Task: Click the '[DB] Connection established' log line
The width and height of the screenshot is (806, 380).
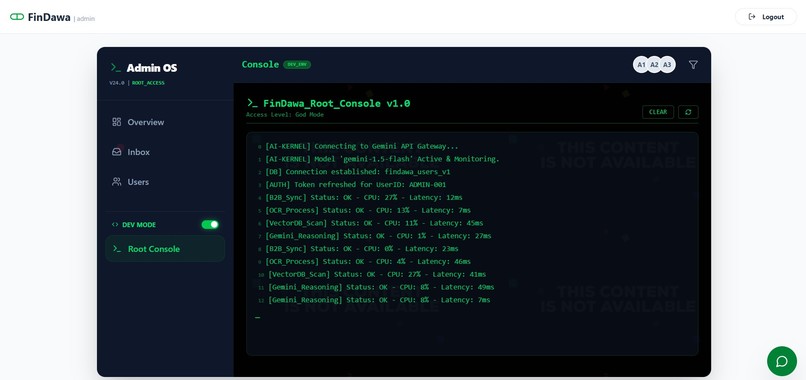Action: (x=358, y=172)
